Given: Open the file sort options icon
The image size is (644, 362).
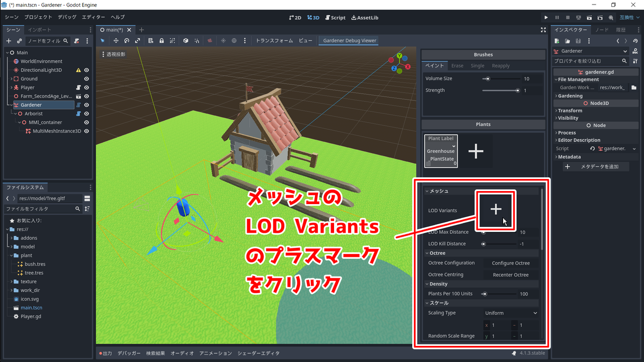Looking at the screenshot, I should click(x=87, y=209).
